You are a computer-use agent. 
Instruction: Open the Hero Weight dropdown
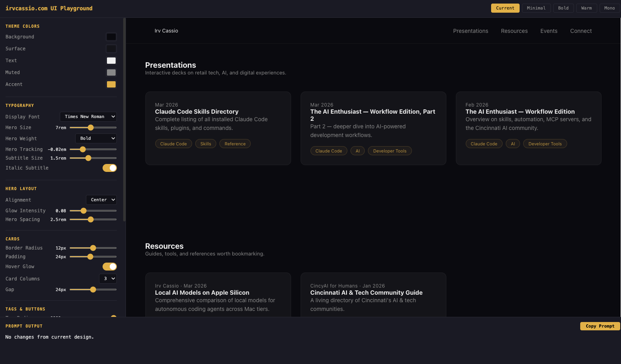96,138
